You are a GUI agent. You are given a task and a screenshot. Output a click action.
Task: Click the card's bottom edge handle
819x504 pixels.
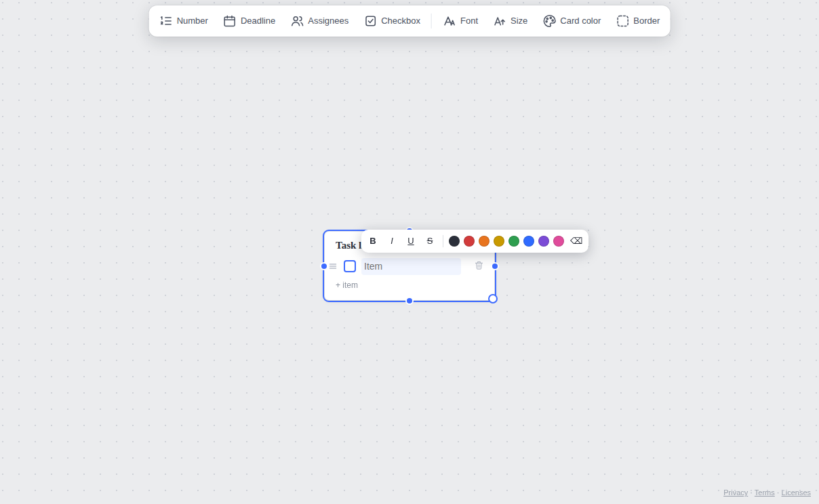pos(410,301)
